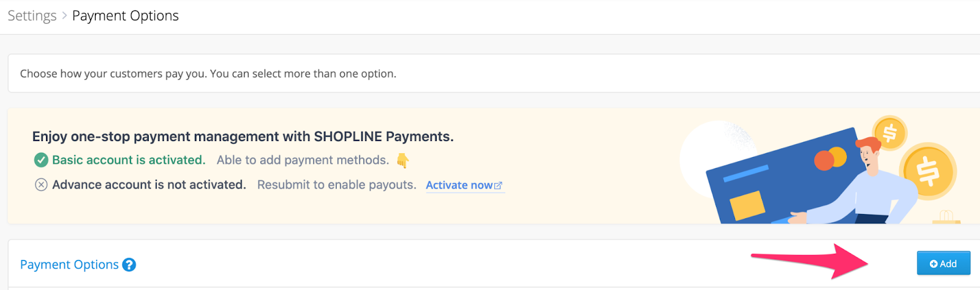This screenshot has height=290, width=980.
Task: Click the Settings breadcrumb link
Action: coord(32,16)
